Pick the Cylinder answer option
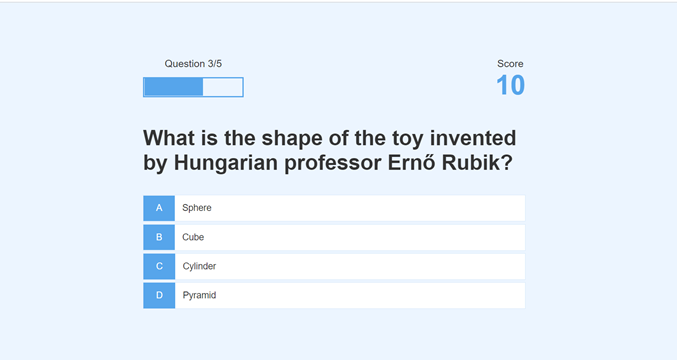 tap(334, 266)
